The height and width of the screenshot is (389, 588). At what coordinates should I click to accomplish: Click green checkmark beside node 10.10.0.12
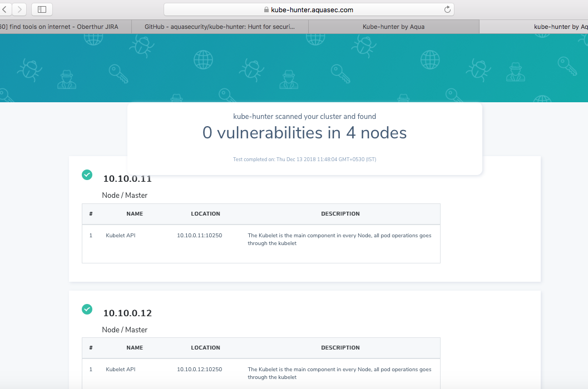point(87,309)
